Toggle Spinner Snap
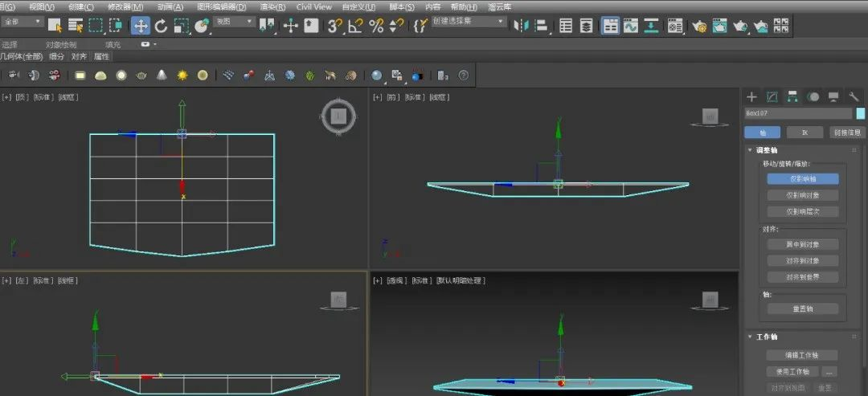The image size is (868, 396). [x=396, y=26]
